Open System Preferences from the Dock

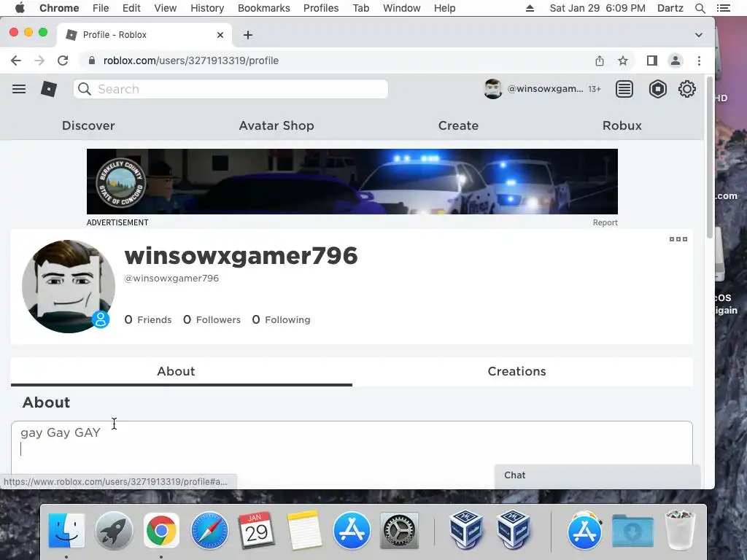point(399,531)
